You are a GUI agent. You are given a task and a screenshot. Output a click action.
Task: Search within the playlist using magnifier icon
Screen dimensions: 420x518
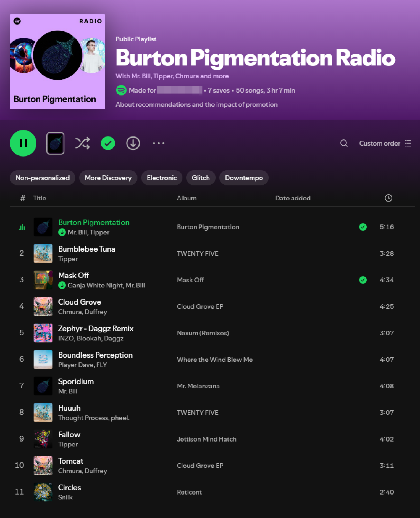tap(344, 143)
